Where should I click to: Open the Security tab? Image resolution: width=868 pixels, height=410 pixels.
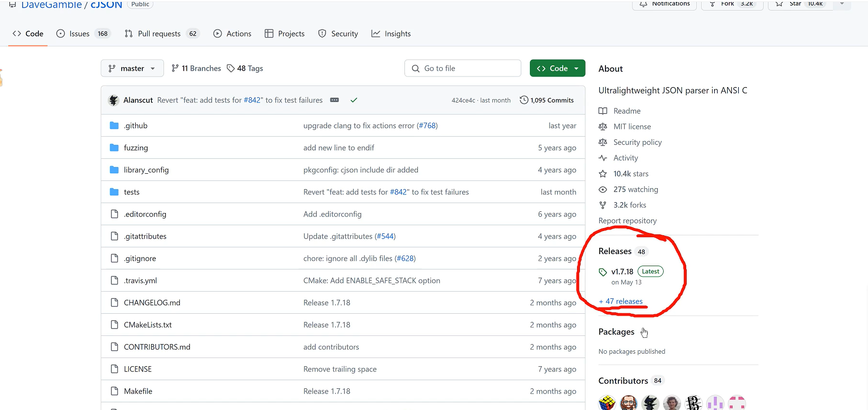tap(338, 34)
